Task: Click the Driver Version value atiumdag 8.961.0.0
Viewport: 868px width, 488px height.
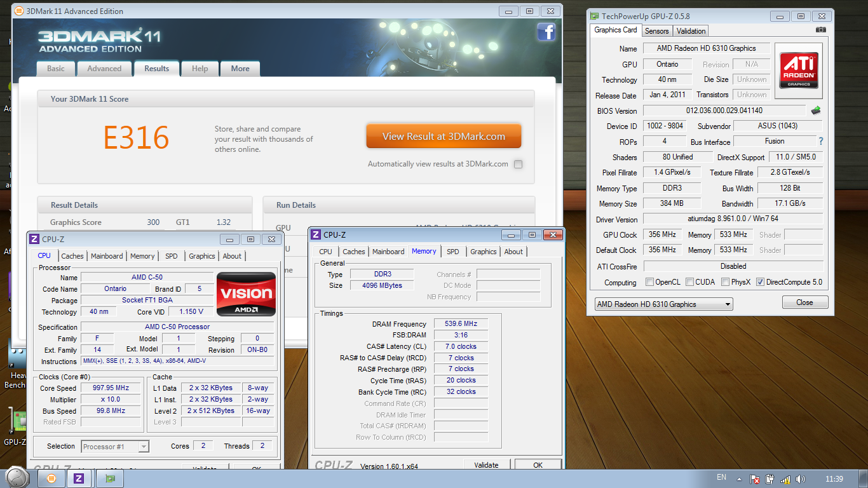Action: 733,219
